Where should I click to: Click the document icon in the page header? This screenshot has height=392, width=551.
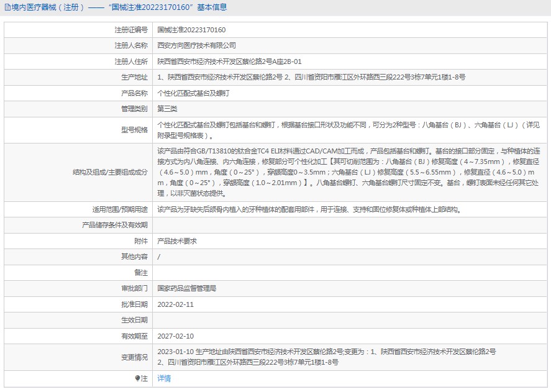(7, 7)
